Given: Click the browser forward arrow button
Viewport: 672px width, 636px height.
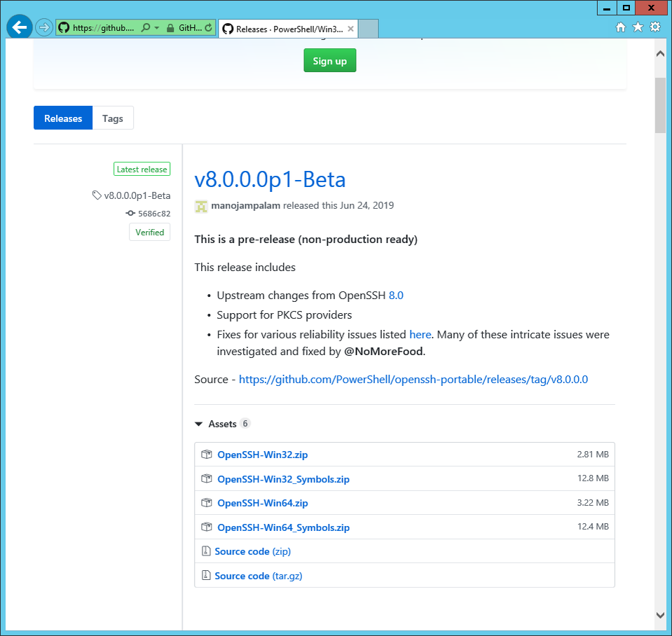Looking at the screenshot, I should click(x=43, y=28).
